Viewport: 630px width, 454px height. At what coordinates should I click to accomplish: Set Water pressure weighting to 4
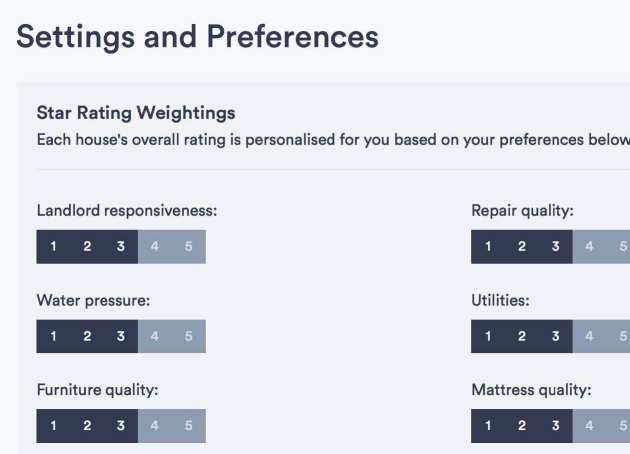click(x=155, y=336)
